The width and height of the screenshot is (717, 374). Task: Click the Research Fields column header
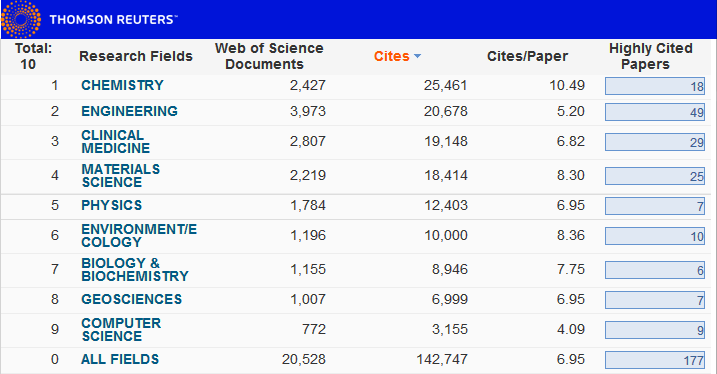(136, 56)
